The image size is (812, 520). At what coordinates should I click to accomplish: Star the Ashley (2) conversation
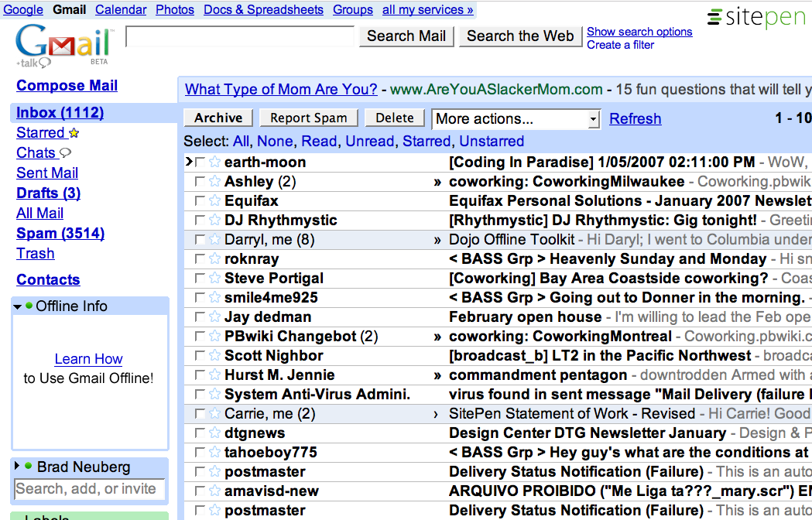[215, 181]
